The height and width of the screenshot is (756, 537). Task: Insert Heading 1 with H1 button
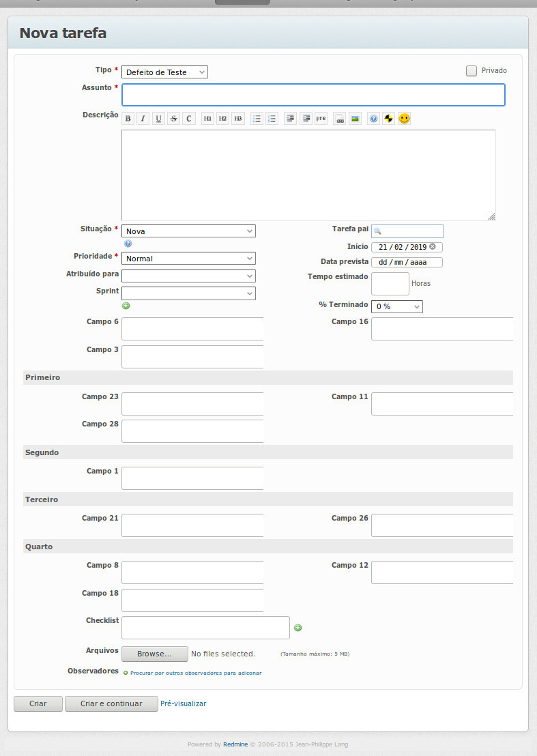tap(207, 119)
